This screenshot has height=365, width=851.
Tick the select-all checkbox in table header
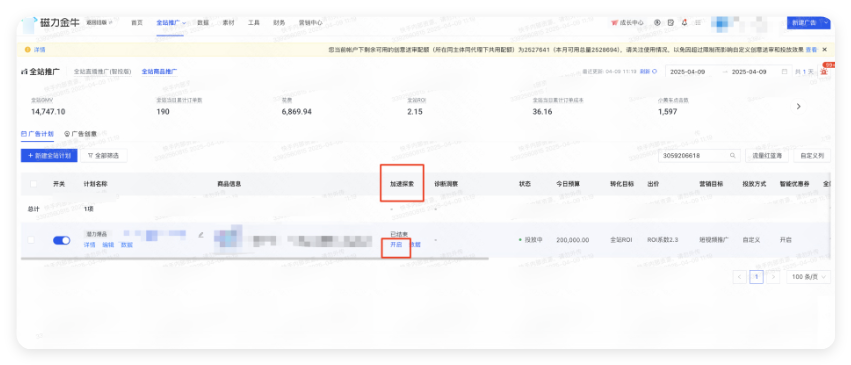point(33,184)
